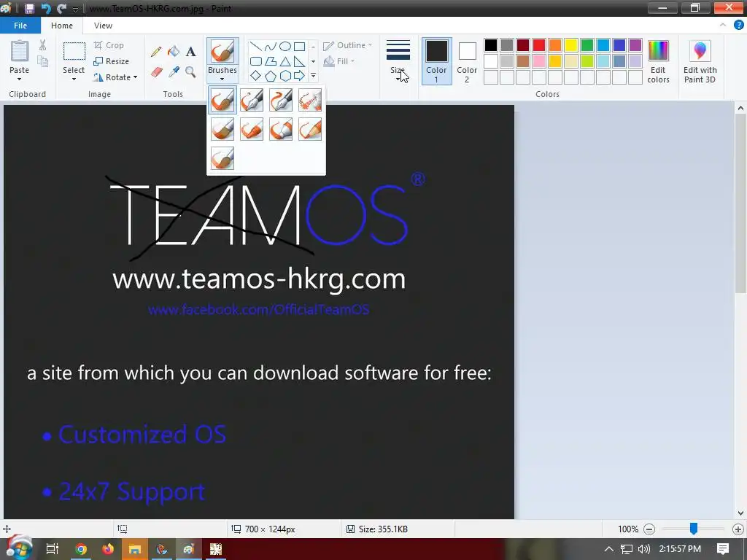Select the Pencil tool

(156, 52)
